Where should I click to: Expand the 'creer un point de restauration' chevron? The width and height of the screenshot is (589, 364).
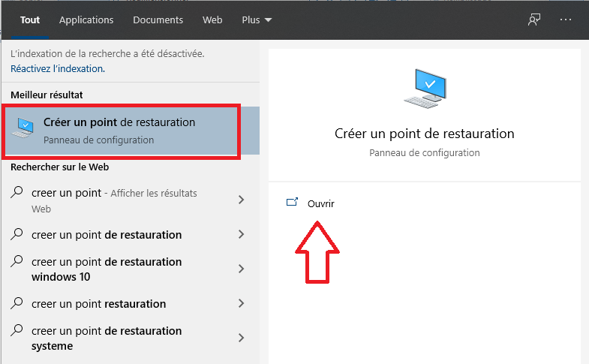coord(241,234)
